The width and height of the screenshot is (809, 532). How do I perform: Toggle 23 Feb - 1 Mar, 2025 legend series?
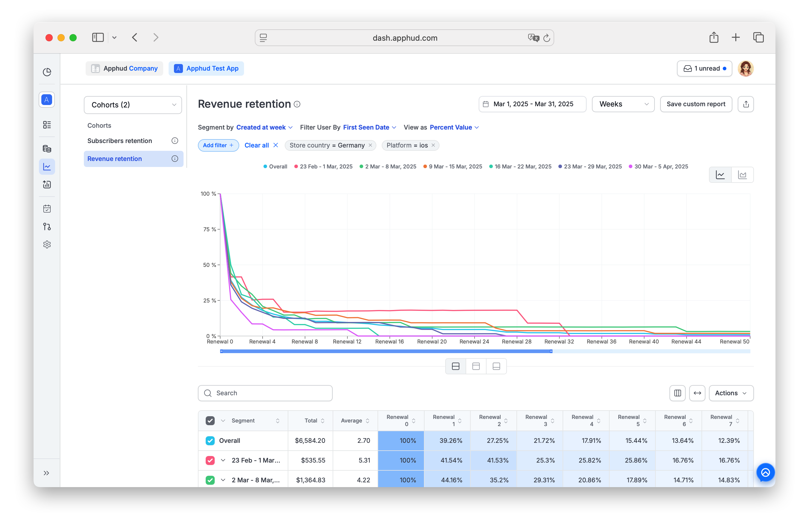point(323,166)
